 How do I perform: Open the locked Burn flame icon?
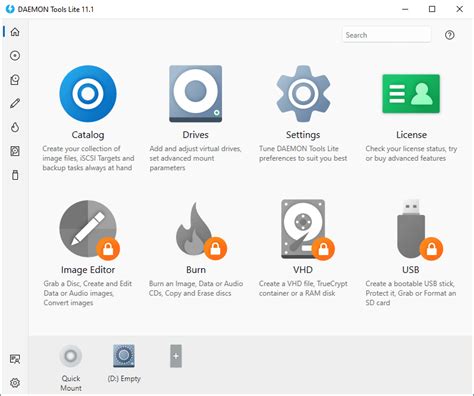pos(201,231)
